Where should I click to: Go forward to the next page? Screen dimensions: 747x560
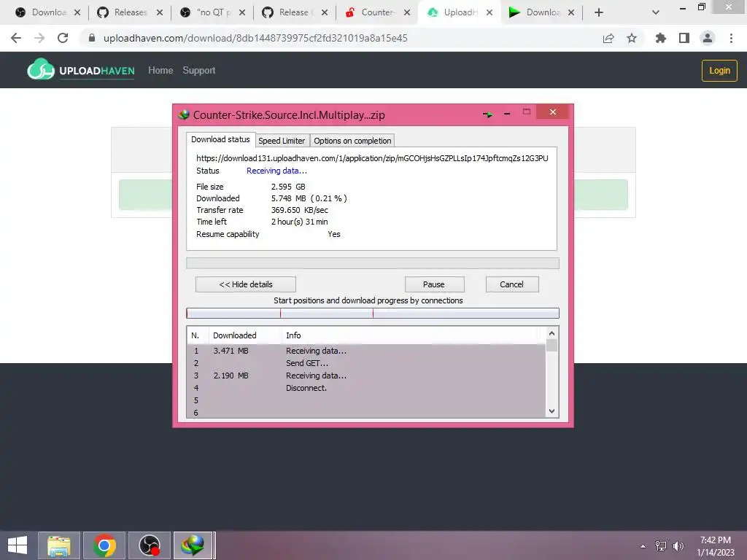pyautogui.click(x=39, y=38)
